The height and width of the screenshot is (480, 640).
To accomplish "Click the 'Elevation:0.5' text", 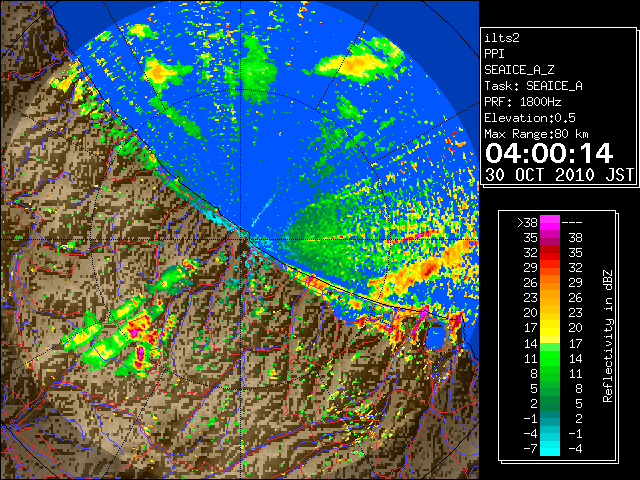I will (529, 118).
